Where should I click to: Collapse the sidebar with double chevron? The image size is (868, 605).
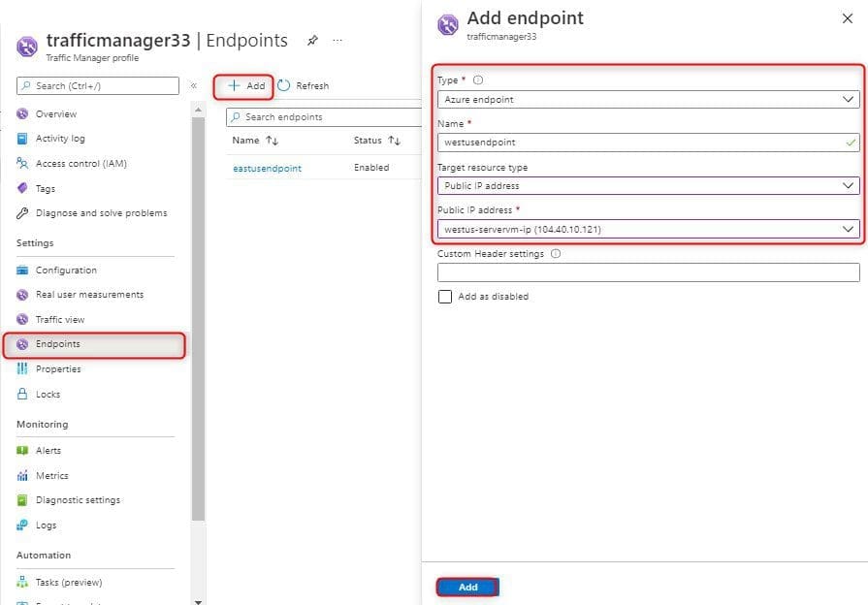[x=194, y=85]
